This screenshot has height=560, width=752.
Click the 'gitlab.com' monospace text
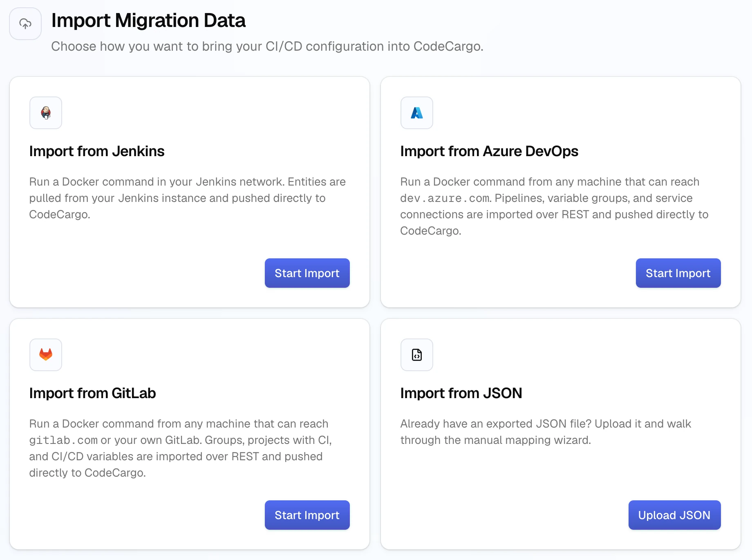[x=63, y=440]
